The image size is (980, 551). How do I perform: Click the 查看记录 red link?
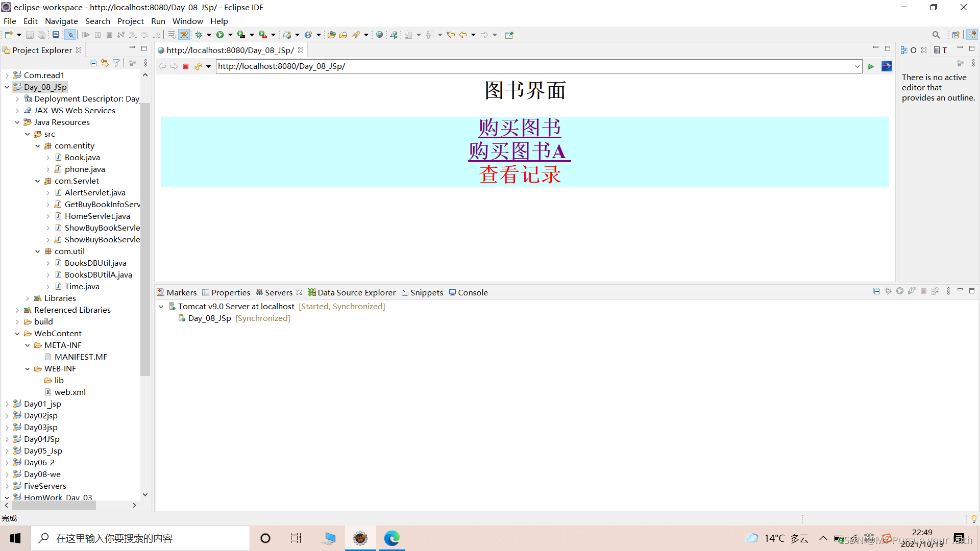[520, 175]
